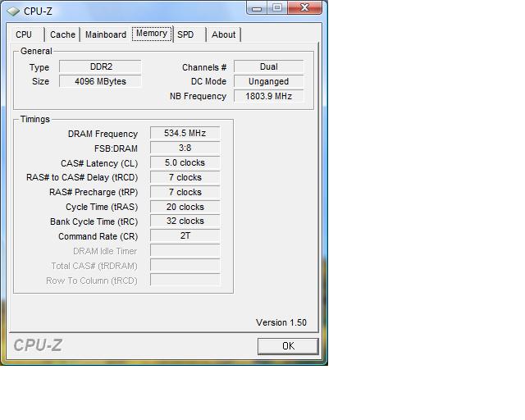Click the Dual channels field
The width and height of the screenshot is (525, 420).
click(269, 66)
